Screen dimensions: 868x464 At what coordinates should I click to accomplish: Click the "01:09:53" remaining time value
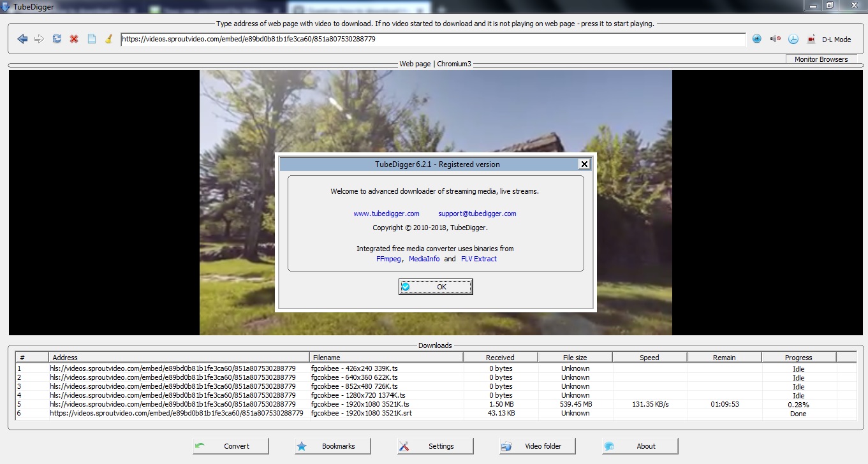click(725, 404)
